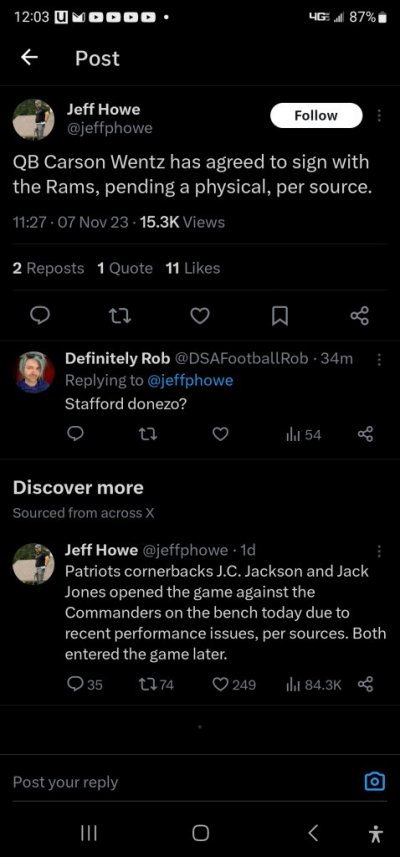Viewport: 400px width, 857px height.
Task: Attach a photo with the camera icon
Action: [x=375, y=782]
